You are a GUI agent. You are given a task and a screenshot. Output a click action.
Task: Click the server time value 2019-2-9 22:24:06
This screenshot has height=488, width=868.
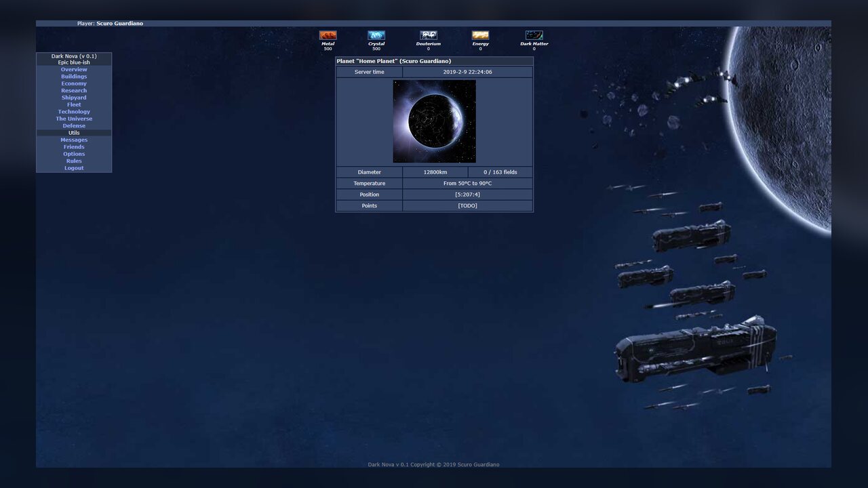(468, 72)
